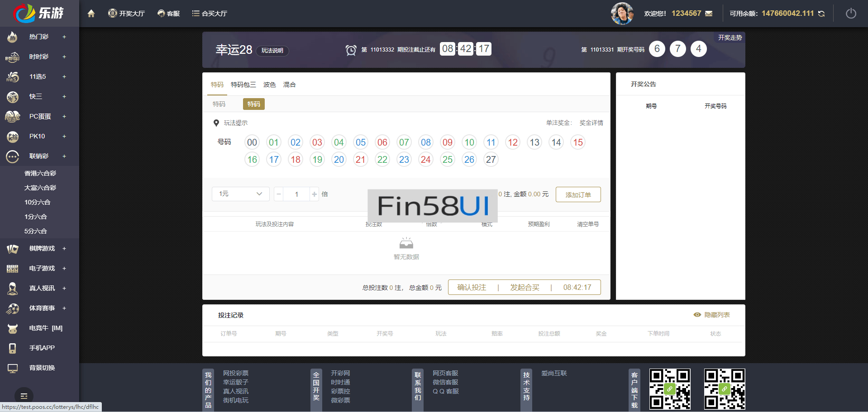Image resolution: width=868 pixels, height=412 pixels.
Task: Refresh the available balance
Action: pyautogui.click(x=821, y=14)
